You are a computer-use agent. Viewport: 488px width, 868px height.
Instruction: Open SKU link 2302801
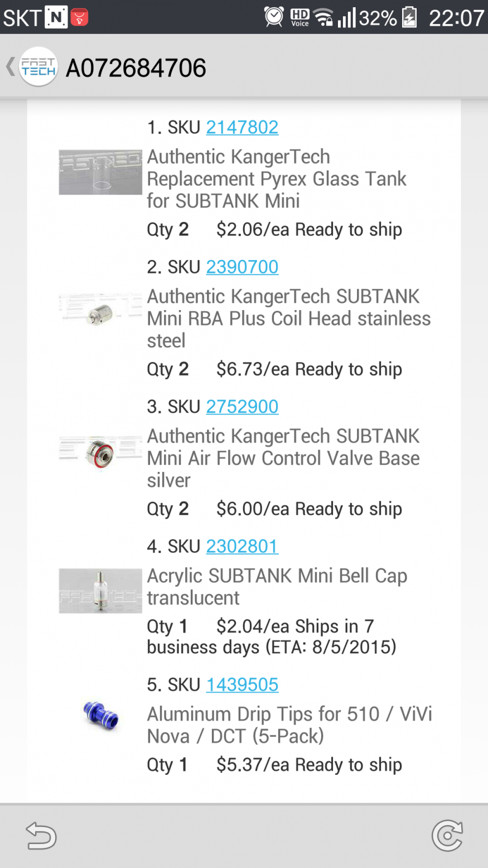click(242, 546)
